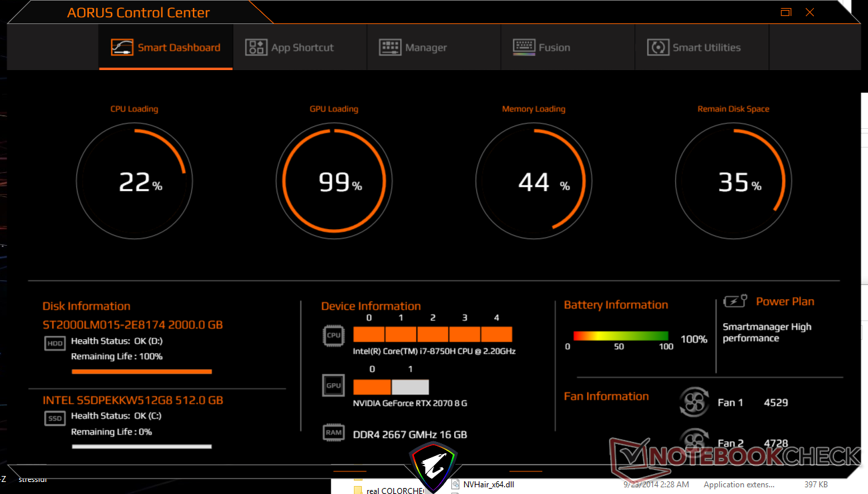Click the battery 100% value
The width and height of the screenshot is (868, 494).
694,339
